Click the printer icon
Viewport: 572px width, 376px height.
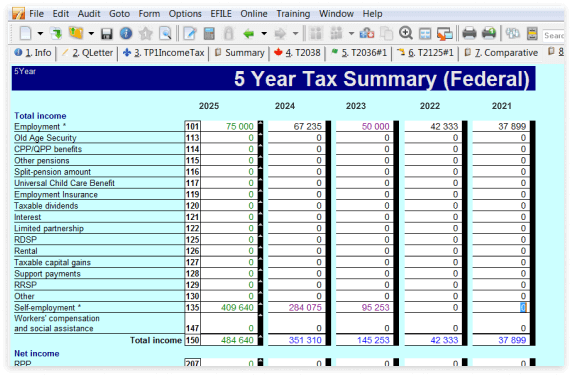tap(469, 34)
